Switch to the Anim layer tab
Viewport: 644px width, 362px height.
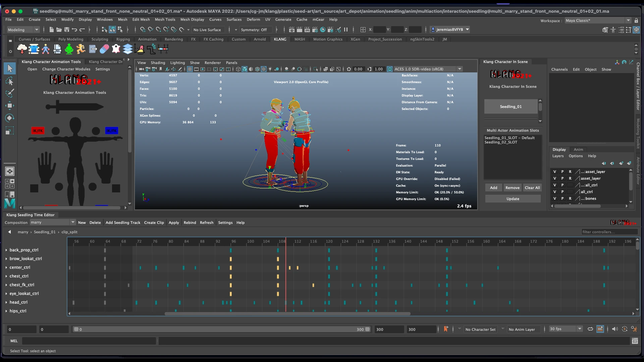[x=578, y=149]
